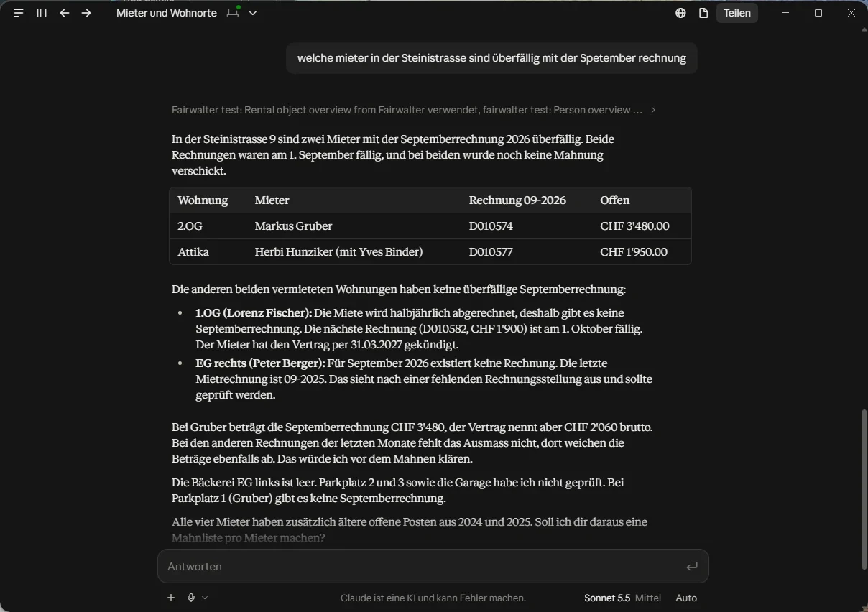Open the hamburger menu icon

[x=19, y=13]
